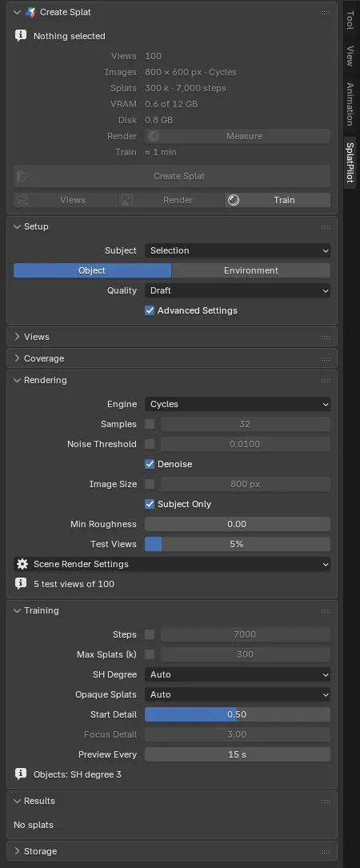Screen dimensions: 360x868
Task: Select the SplatPilot sidebar tab
Action: pos(350,162)
